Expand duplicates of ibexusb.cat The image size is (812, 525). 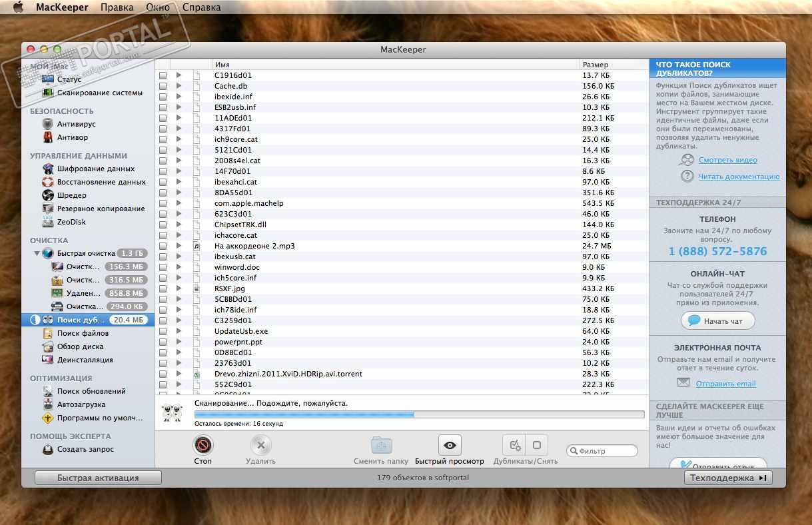click(179, 257)
